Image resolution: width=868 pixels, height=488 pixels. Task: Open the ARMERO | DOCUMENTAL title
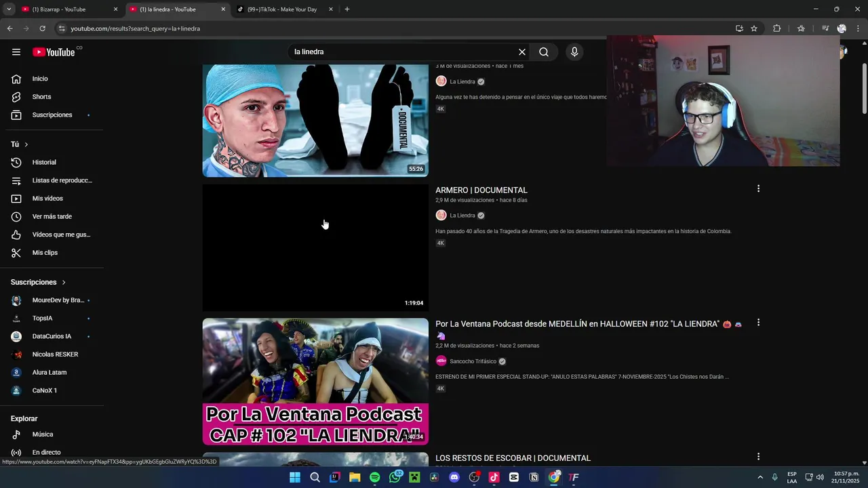pos(481,190)
